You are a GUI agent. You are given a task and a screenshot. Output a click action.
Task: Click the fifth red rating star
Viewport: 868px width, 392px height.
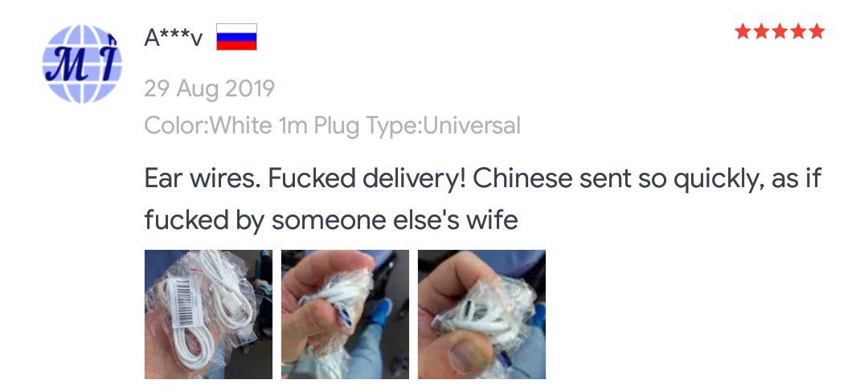pyautogui.click(x=816, y=31)
